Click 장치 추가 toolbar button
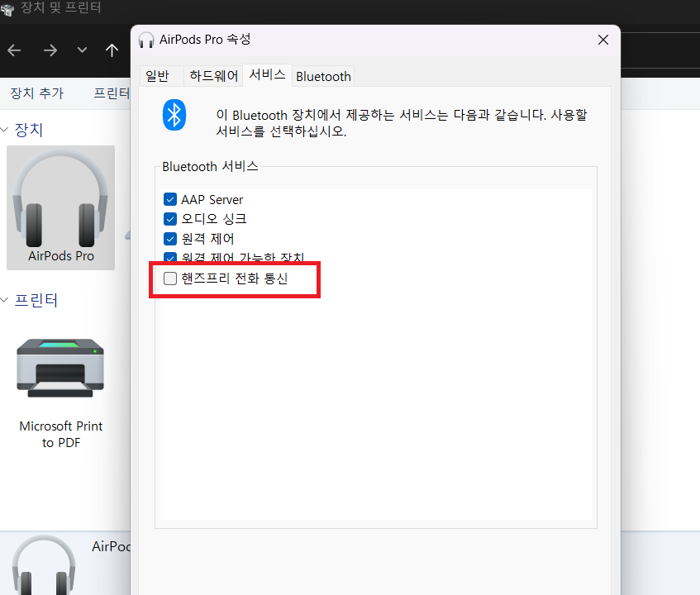The width and height of the screenshot is (700, 595). point(37,93)
